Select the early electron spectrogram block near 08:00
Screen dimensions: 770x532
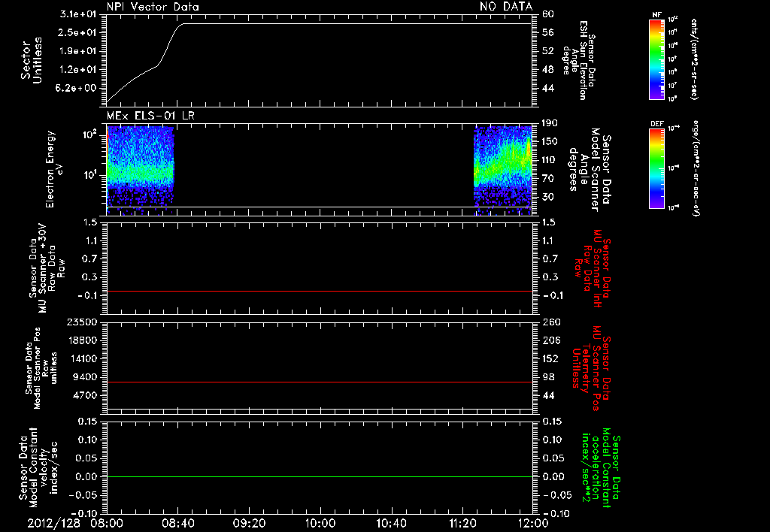pyautogui.click(x=141, y=170)
